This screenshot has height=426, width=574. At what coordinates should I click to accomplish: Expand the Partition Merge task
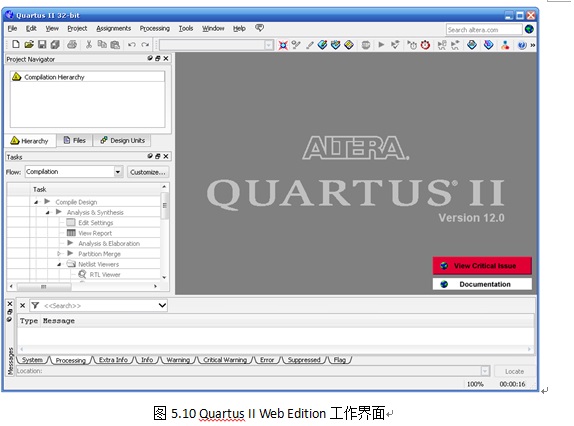click(59, 254)
